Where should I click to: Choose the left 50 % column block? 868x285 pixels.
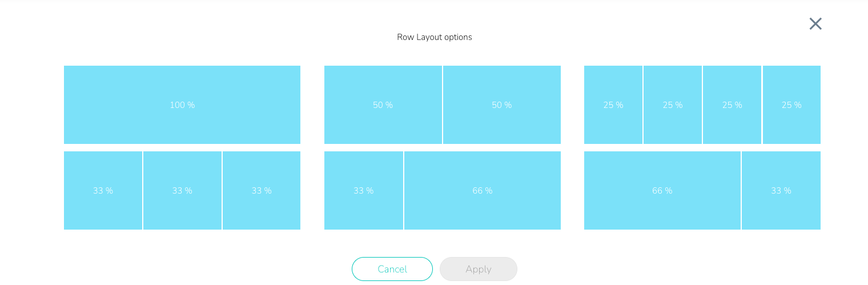[x=383, y=105]
